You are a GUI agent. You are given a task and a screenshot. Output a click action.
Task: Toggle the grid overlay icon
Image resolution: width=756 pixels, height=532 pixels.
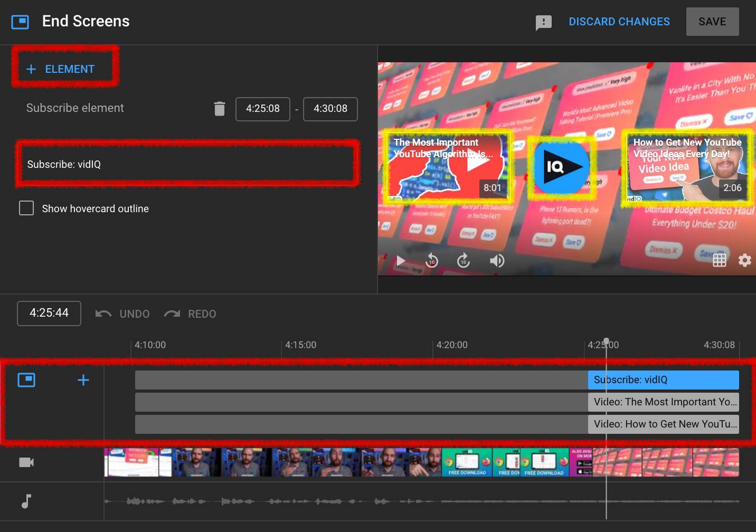[720, 260]
